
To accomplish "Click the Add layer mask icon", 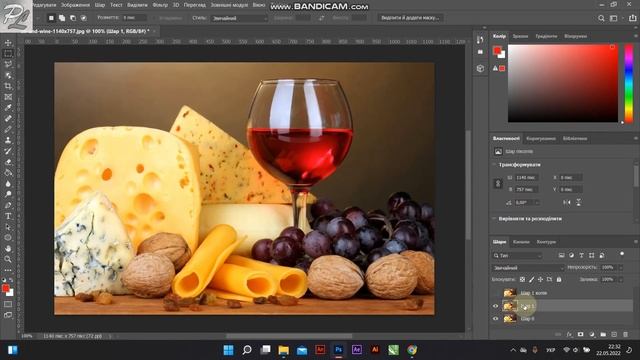I will pyautogui.click(x=580, y=334).
